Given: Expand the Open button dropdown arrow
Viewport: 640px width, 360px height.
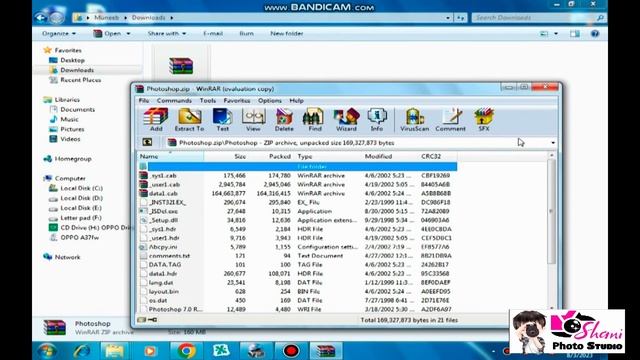Looking at the screenshot, I should pyautogui.click(x=128, y=33).
